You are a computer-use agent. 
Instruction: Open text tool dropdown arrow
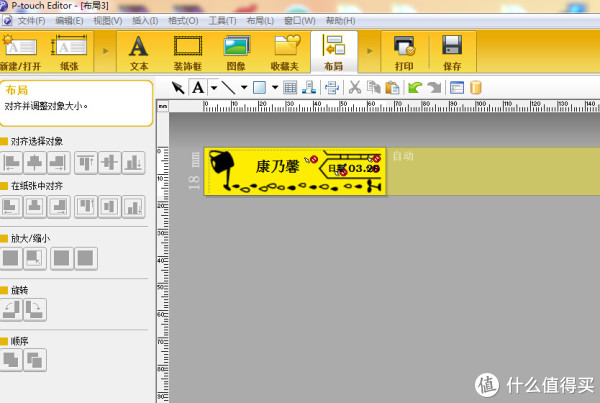(x=214, y=88)
